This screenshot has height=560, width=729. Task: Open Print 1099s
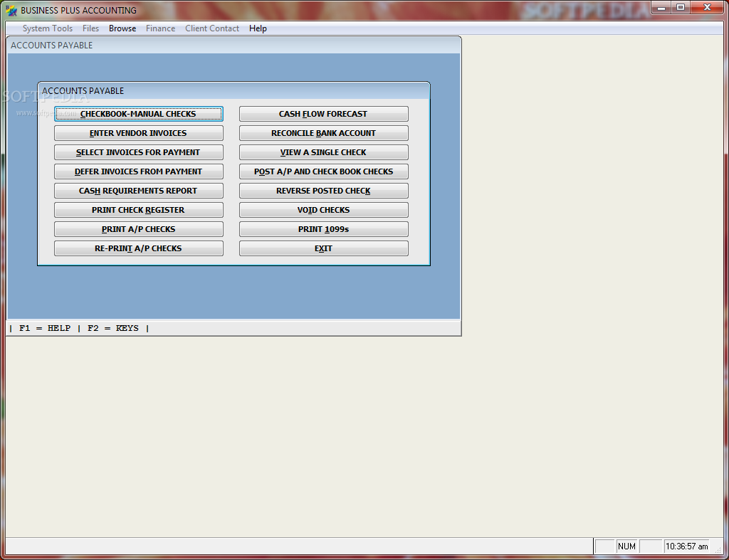pyautogui.click(x=324, y=229)
